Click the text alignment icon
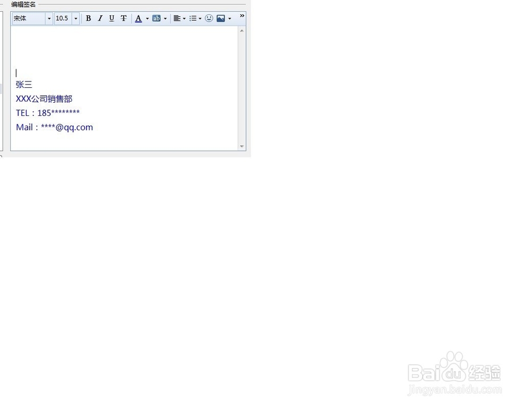Viewport: 532px width, 408px height. 177,18
